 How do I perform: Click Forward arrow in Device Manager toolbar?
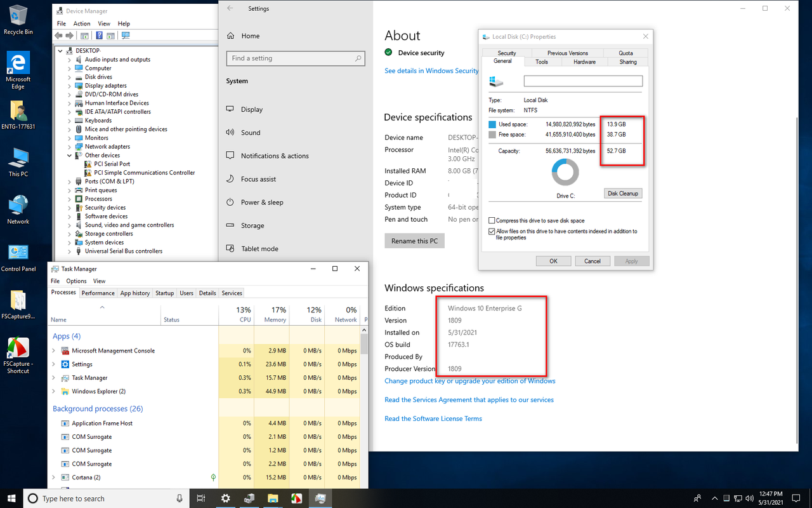click(x=70, y=36)
